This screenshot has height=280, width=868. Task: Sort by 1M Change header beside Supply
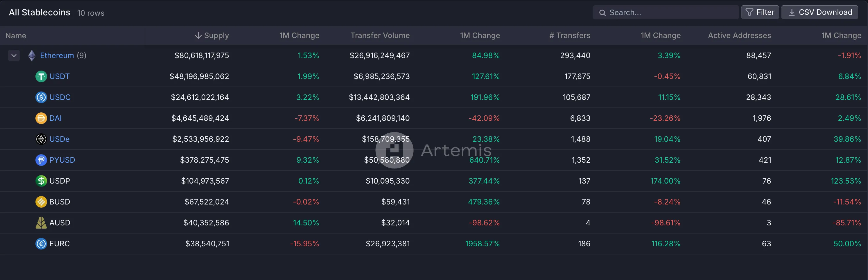[299, 35]
